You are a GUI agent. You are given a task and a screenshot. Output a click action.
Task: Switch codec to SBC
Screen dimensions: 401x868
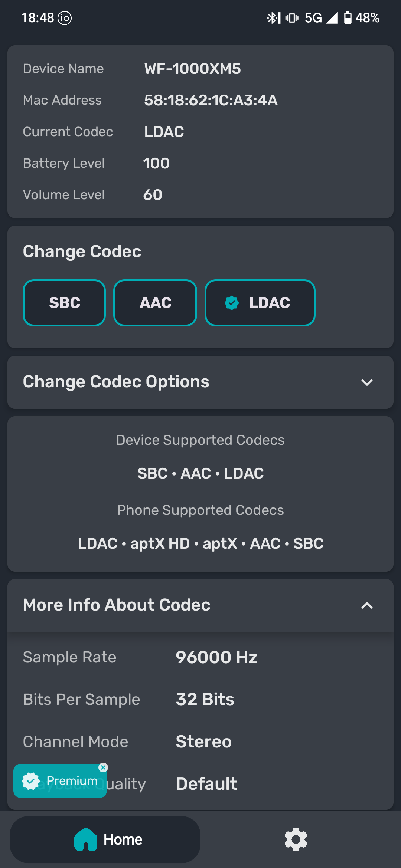(64, 303)
